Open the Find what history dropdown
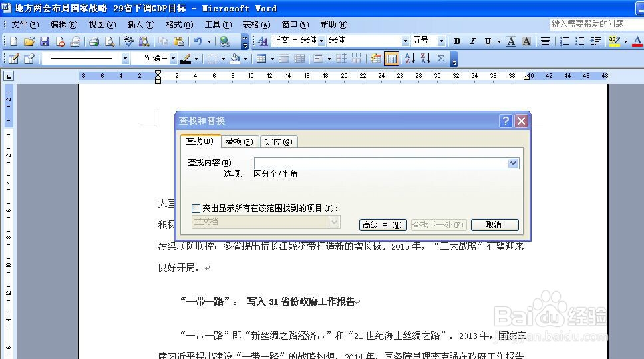This screenshot has height=359, width=644. click(x=513, y=163)
